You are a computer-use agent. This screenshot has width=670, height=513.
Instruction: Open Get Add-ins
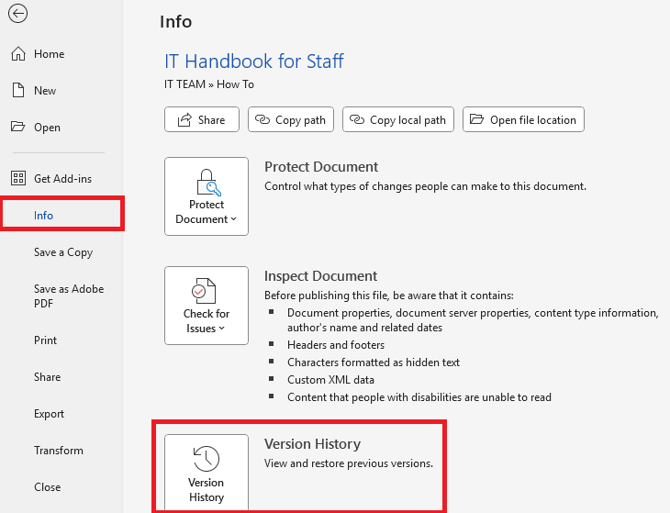pos(62,178)
